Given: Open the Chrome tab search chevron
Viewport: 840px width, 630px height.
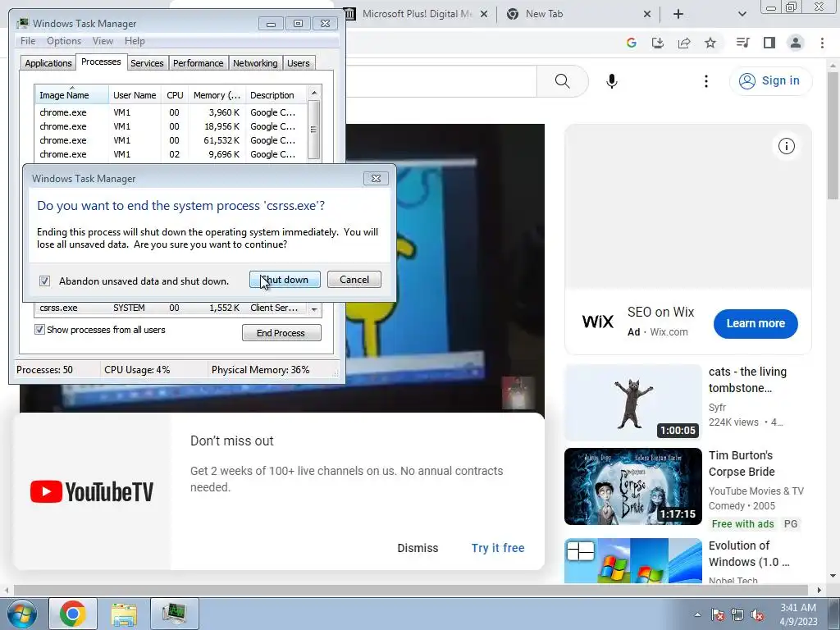Looking at the screenshot, I should click(x=742, y=14).
